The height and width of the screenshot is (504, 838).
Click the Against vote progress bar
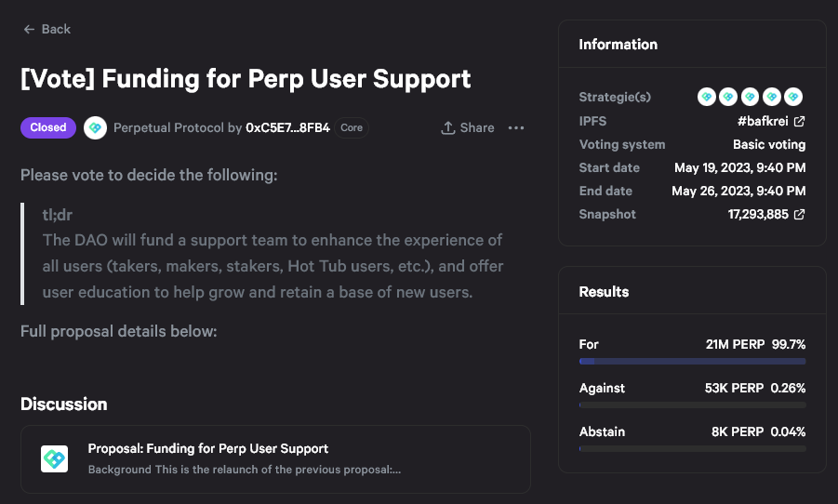[692, 405]
